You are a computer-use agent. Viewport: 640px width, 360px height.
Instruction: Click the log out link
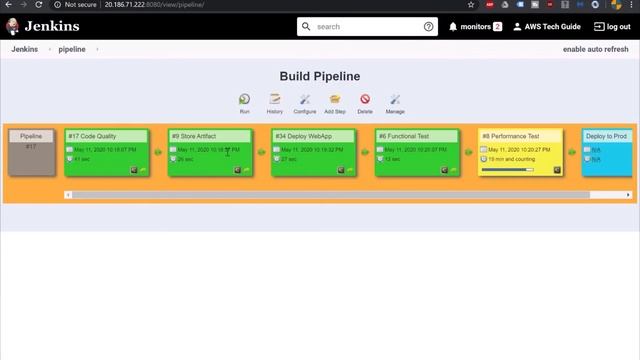[612, 27]
